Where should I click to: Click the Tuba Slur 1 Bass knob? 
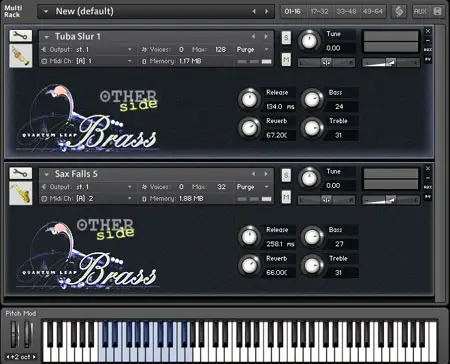click(312, 99)
